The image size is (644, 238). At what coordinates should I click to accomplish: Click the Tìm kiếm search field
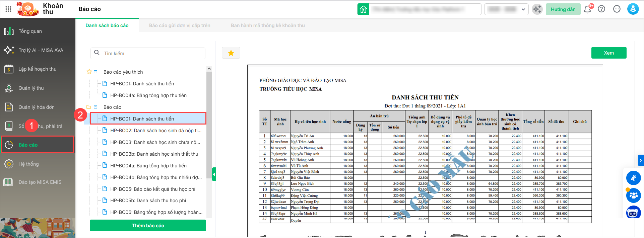[x=148, y=53]
